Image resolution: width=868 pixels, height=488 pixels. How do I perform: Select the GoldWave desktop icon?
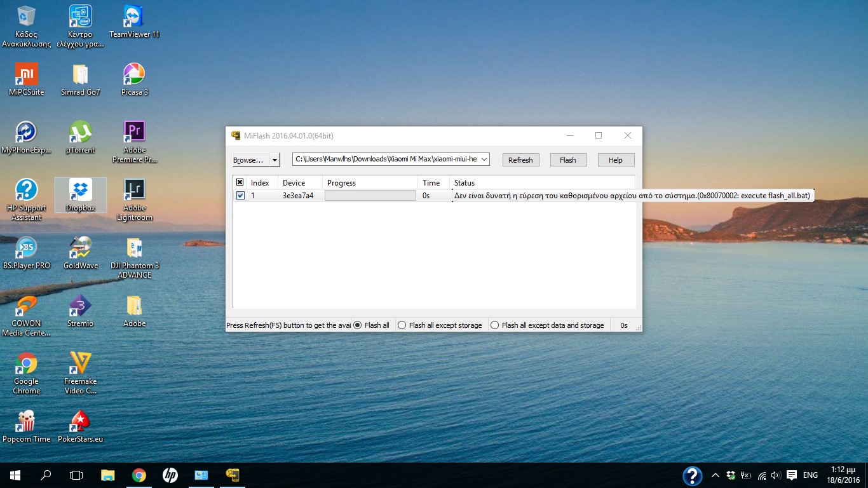81,248
